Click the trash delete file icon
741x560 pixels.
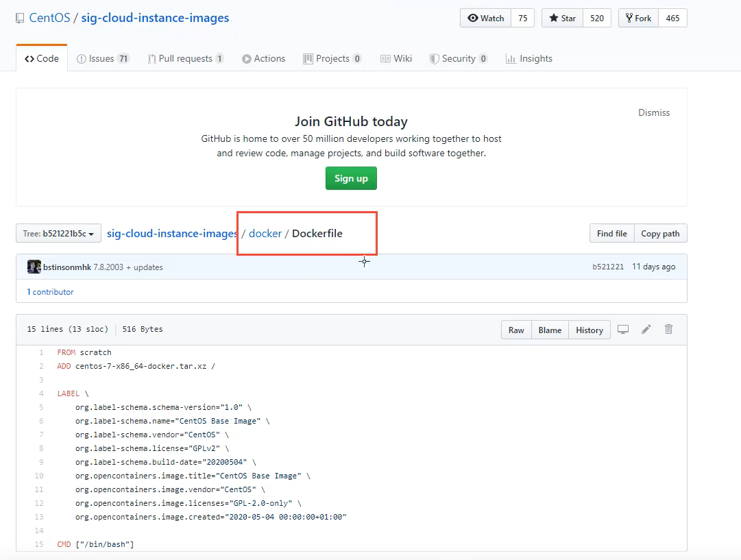coord(669,330)
